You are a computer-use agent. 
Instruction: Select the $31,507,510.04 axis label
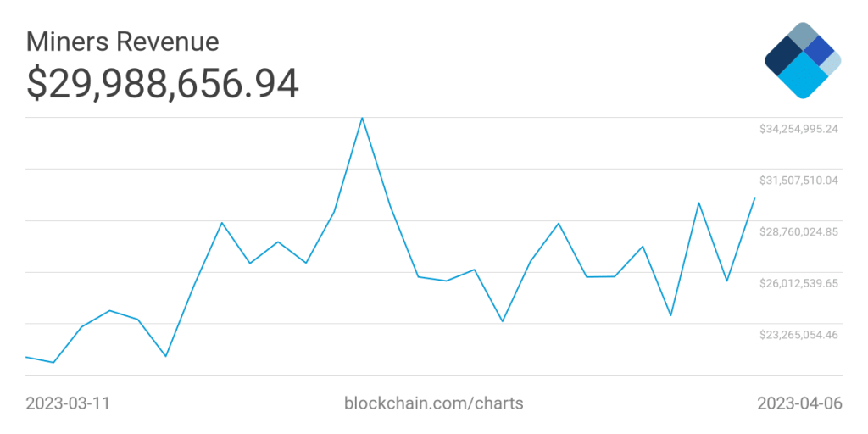pyautogui.click(x=798, y=180)
